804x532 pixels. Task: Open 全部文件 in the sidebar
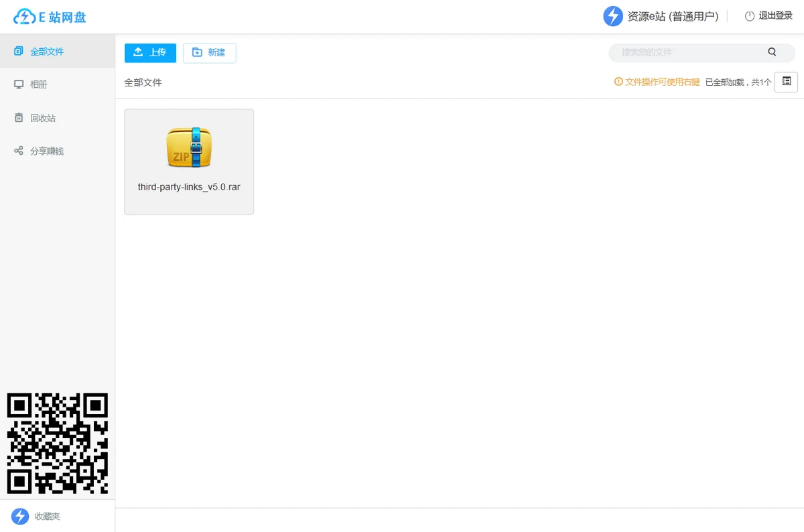coord(47,52)
